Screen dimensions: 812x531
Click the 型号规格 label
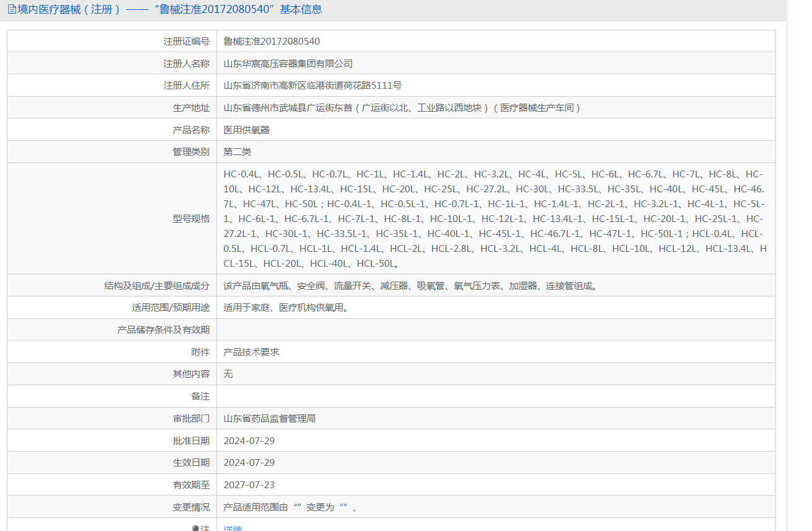click(191, 219)
